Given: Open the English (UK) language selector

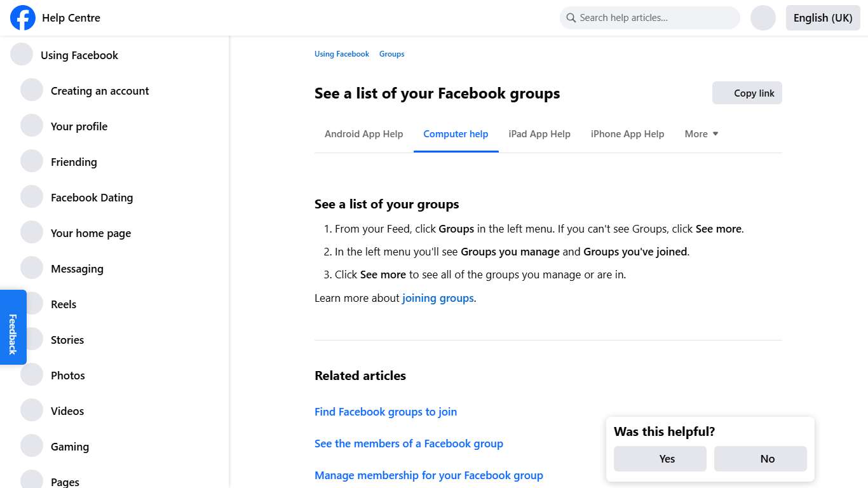Looking at the screenshot, I should 822,18.
